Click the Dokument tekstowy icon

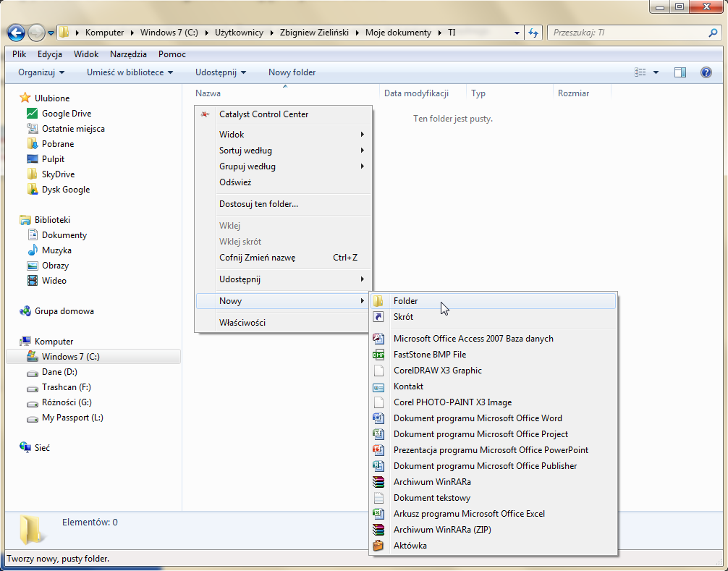point(378,498)
